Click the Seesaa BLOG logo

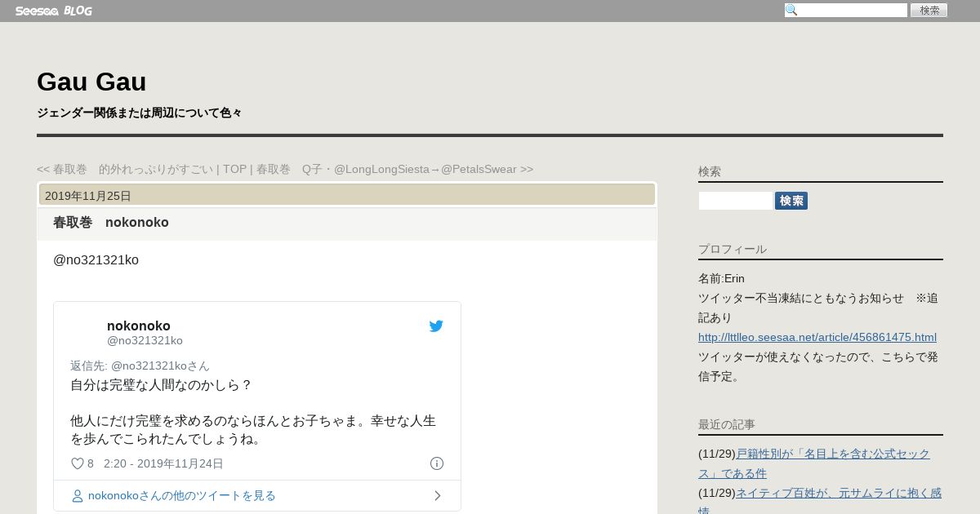[53, 11]
